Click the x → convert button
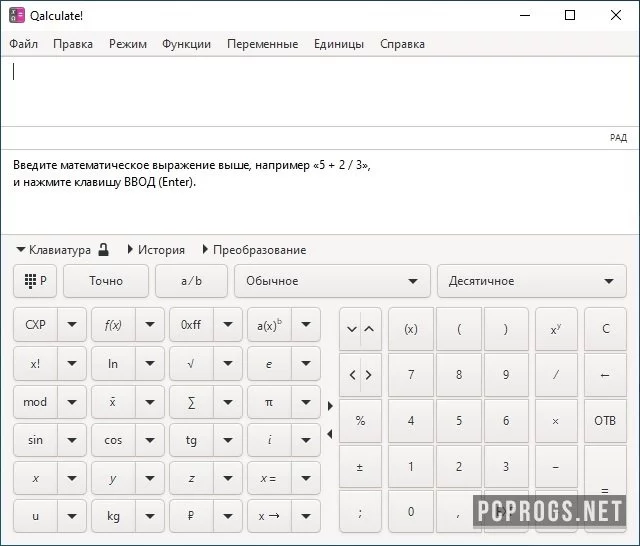Viewport: 640px width, 546px height. (x=269, y=516)
